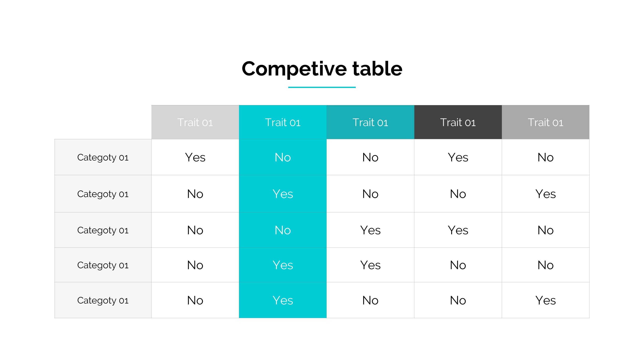Click the darker teal Trait 01 header
Image resolution: width=644 pixels, height=362 pixels.
[370, 122]
